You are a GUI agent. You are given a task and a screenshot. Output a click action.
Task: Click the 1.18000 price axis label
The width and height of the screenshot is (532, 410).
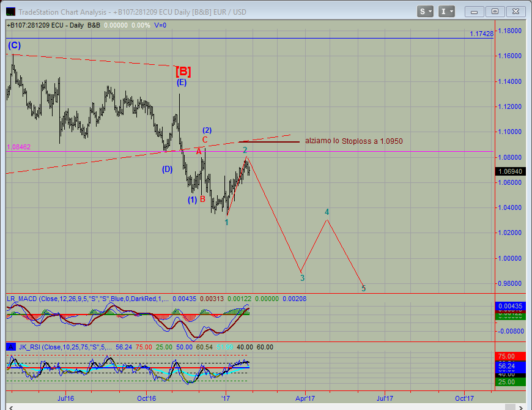tap(509, 31)
